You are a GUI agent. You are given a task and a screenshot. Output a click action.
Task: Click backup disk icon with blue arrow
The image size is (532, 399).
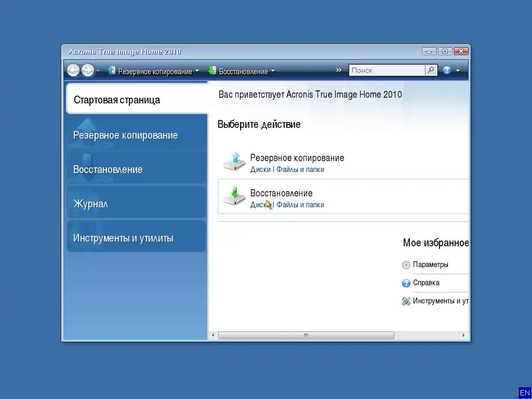tap(234, 162)
